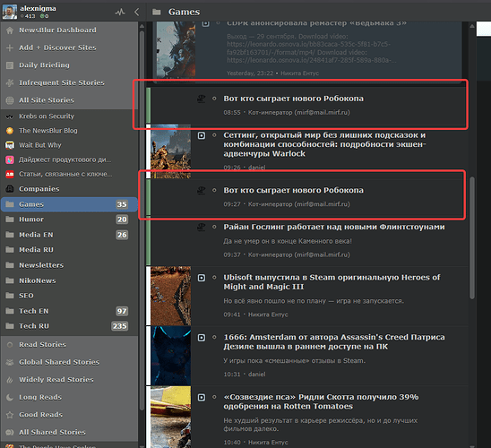Image resolution: width=491 pixels, height=448 pixels.
Task: Open first Вот кто сыграет нового Робокопа story
Action: point(293,99)
